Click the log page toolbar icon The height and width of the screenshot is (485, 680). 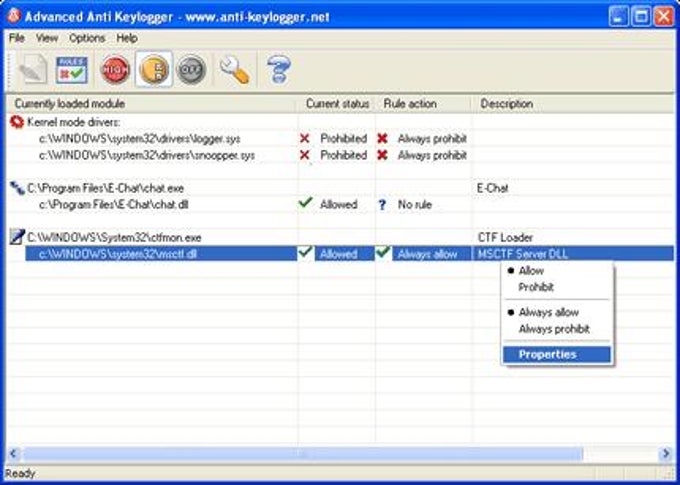[x=33, y=69]
